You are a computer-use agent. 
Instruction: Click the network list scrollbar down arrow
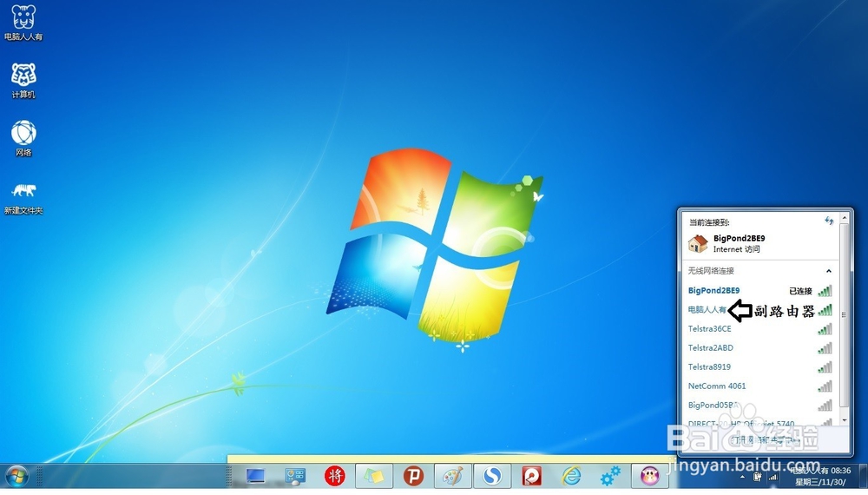pyautogui.click(x=844, y=421)
